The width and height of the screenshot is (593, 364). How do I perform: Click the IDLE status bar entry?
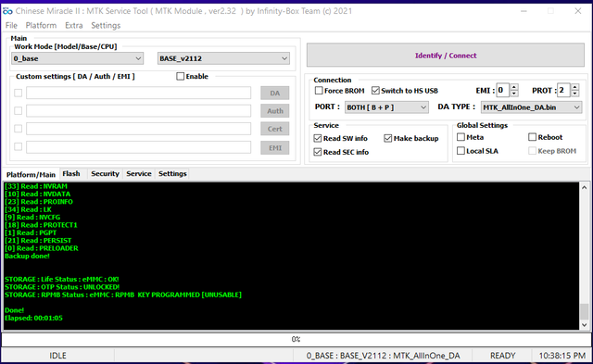pyautogui.click(x=57, y=356)
